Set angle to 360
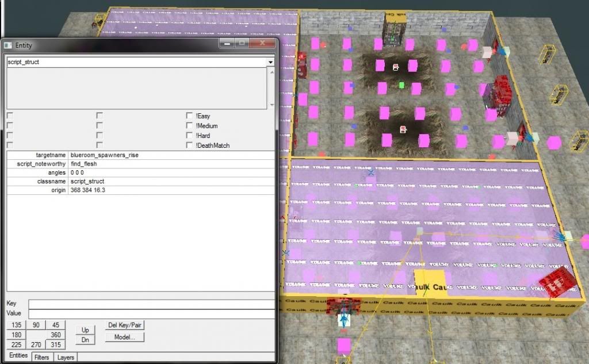 [x=56, y=335]
